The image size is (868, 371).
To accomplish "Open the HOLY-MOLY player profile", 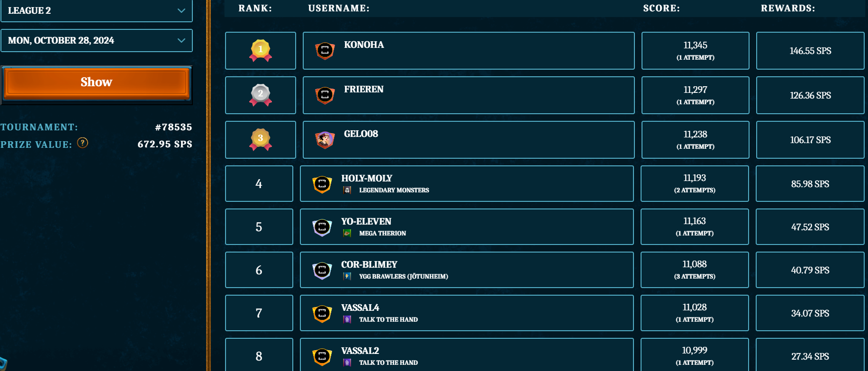I will [367, 178].
